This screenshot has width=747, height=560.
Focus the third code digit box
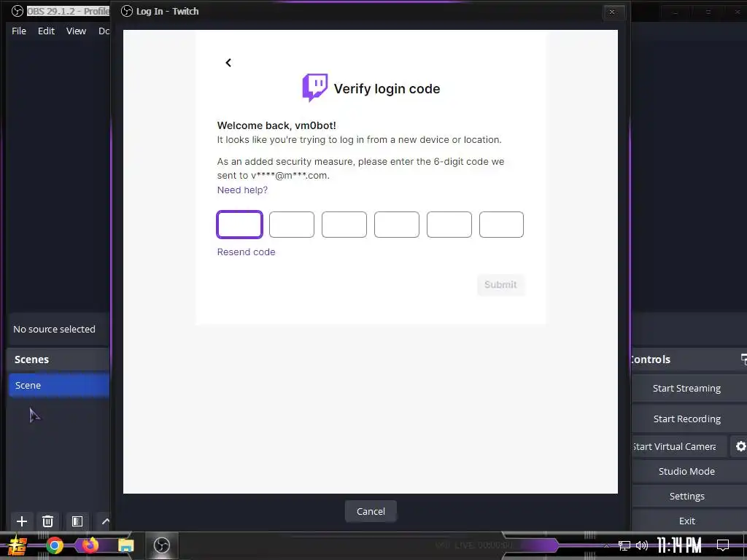[x=344, y=225]
